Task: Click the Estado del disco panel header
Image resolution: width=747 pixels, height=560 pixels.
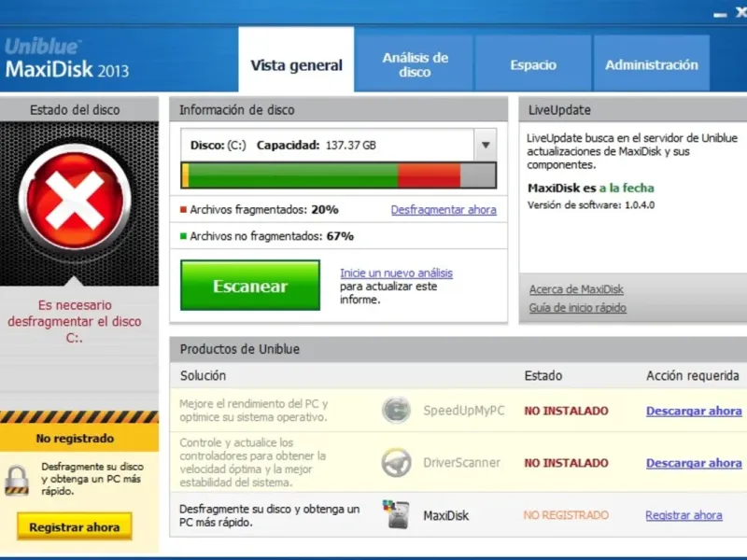Action: pyautogui.click(x=79, y=109)
